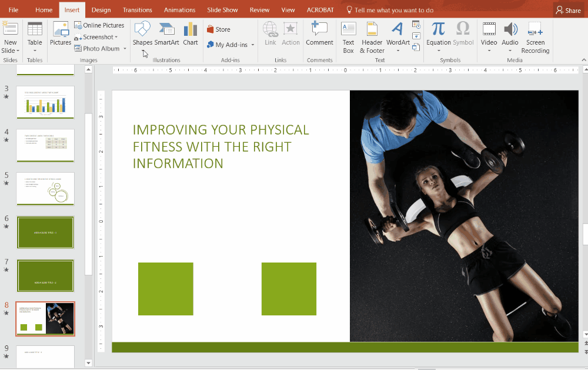Insert an Action
588x370 pixels.
pos(290,35)
